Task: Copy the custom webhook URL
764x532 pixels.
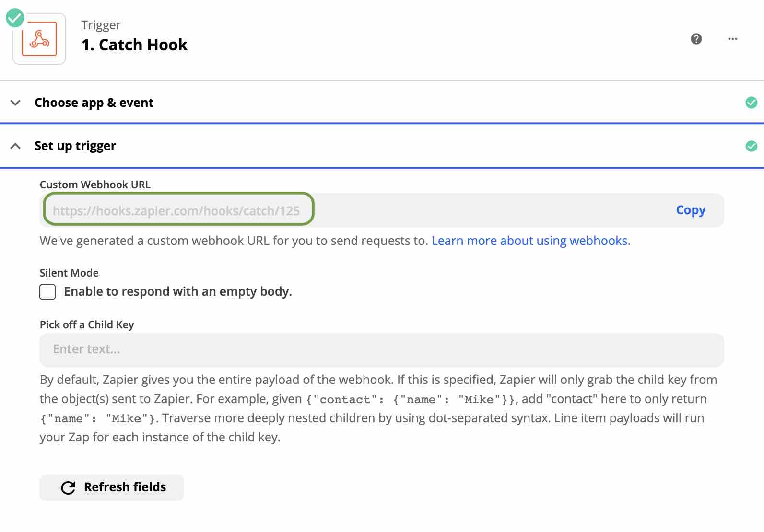Action: [x=691, y=210]
